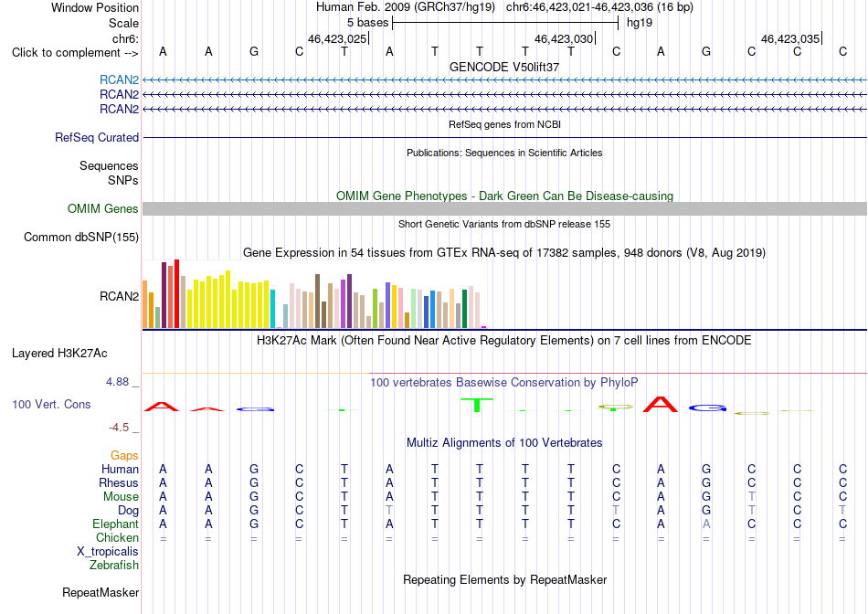
Task: Click the RefSeq Curated horizontal gene line
Action: point(504,137)
